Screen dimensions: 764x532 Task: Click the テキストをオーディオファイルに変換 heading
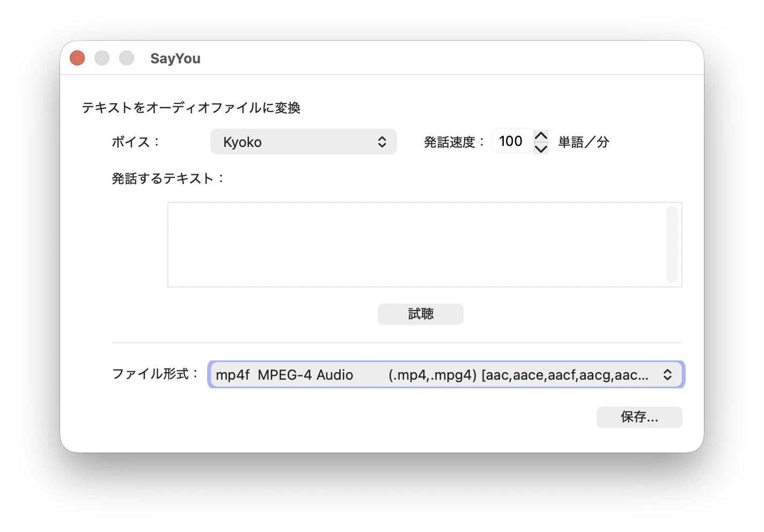[191, 108]
